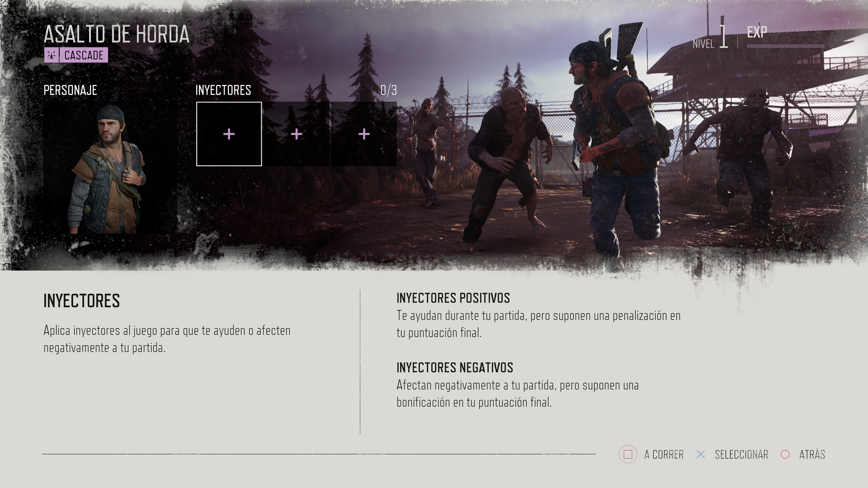Click the cross button icon for Seleccionar
This screenshot has width=868, height=488.
[x=701, y=454]
